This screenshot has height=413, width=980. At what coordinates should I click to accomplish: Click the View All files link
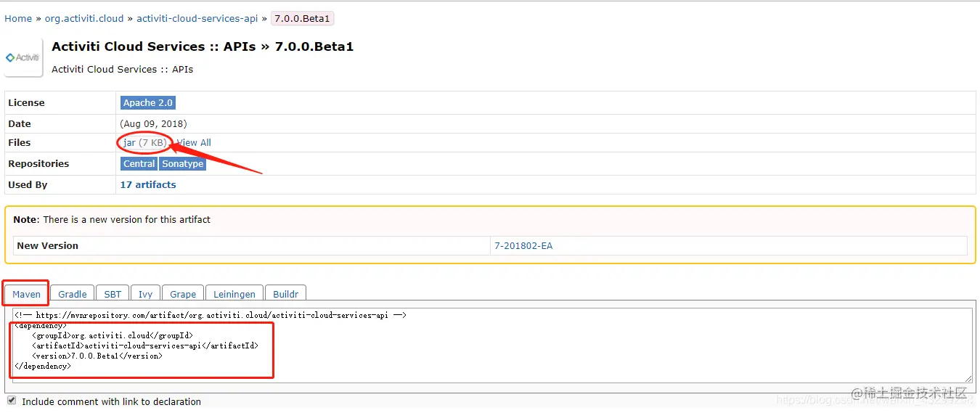(x=195, y=143)
